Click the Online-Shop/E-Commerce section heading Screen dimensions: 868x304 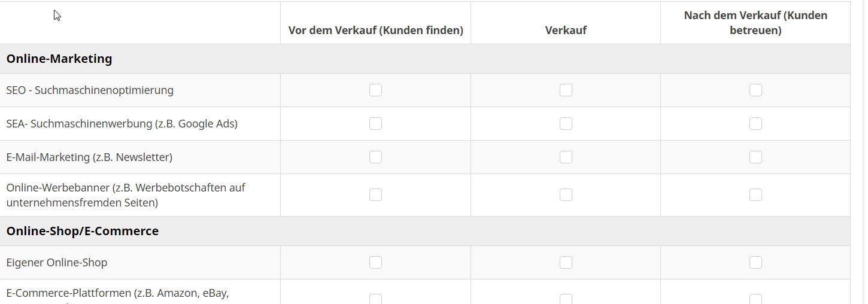click(83, 231)
